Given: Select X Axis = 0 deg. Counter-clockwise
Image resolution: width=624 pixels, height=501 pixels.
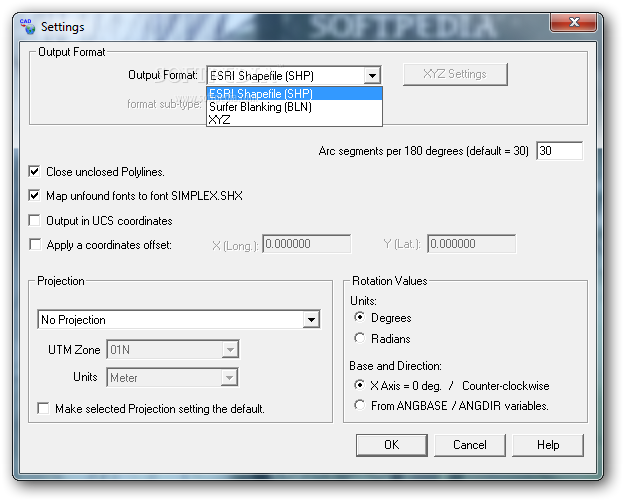Looking at the screenshot, I should coord(359,385).
